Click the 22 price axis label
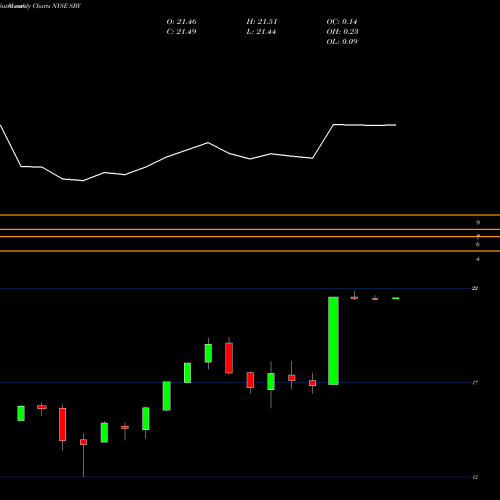500x500 pixels. click(475, 288)
